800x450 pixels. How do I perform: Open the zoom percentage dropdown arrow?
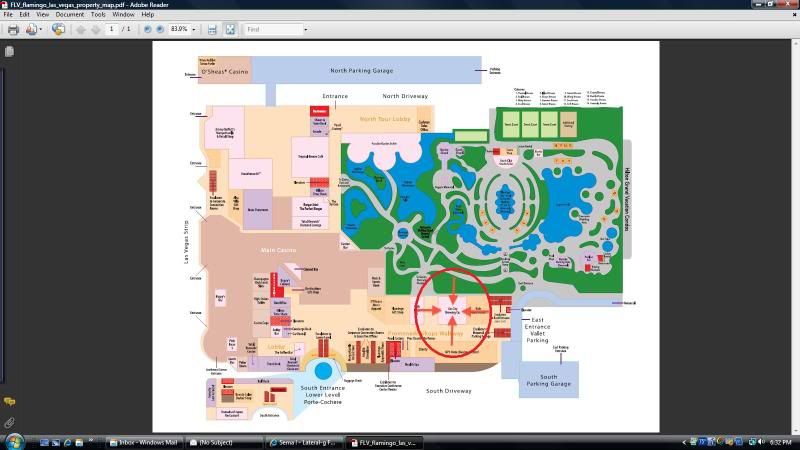(193, 30)
